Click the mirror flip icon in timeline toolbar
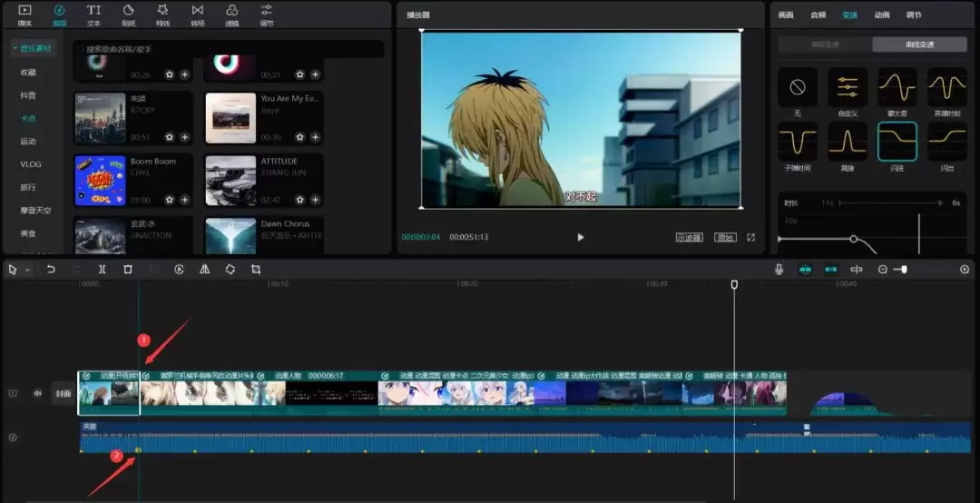This screenshot has width=980, height=503. [x=204, y=270]
